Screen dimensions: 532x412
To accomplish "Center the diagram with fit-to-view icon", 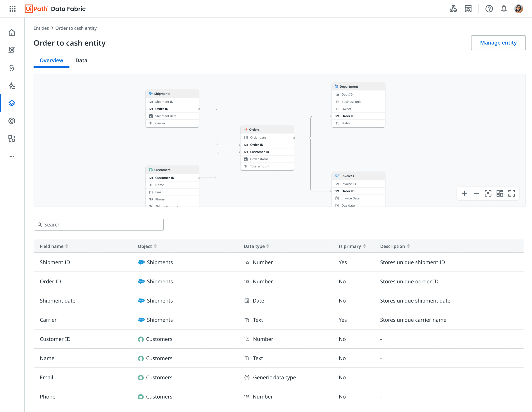I will [x=488, y=193].
